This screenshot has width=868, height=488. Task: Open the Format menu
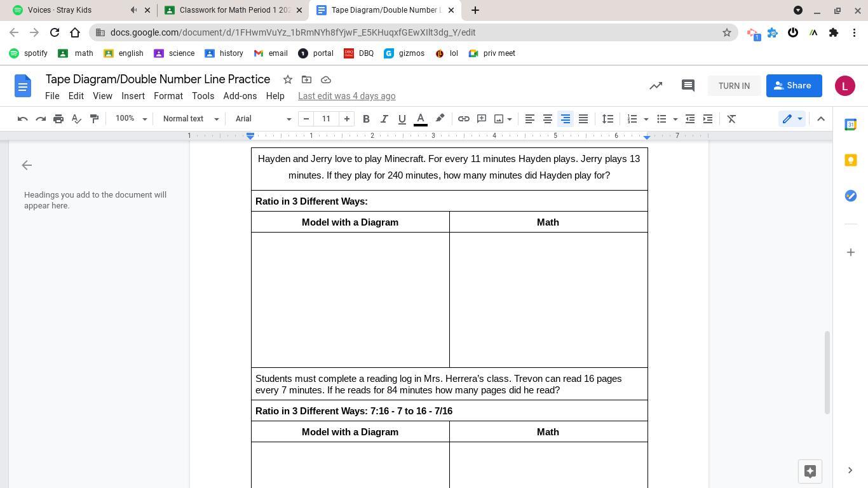click(x=168, y=96)
